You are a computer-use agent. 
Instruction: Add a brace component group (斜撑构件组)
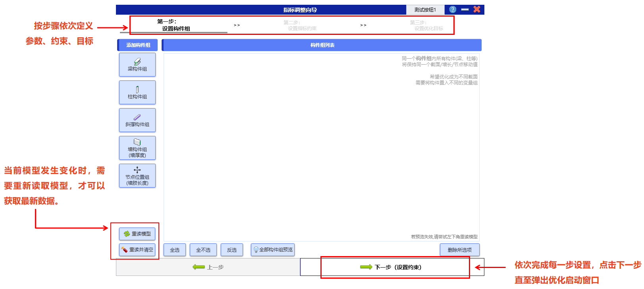click(137, 120)
